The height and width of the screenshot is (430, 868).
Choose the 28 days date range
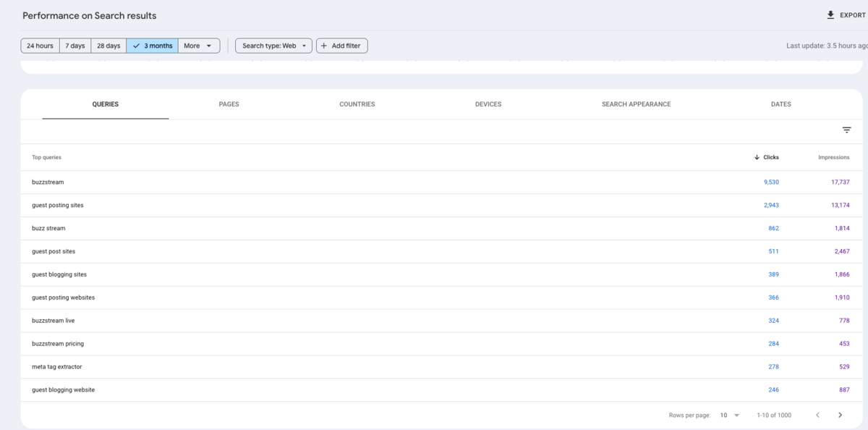click(109, 46)
